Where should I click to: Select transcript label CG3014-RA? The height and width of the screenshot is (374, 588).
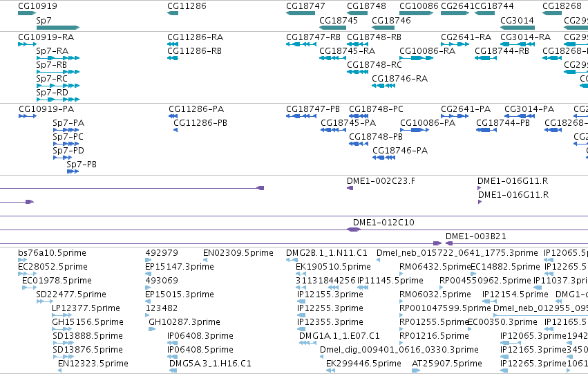525,37
